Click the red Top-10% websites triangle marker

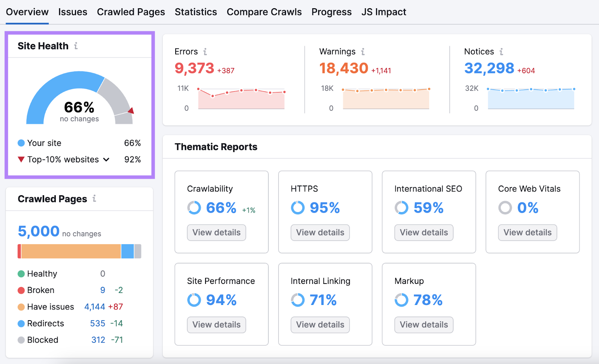coord(21,159)
